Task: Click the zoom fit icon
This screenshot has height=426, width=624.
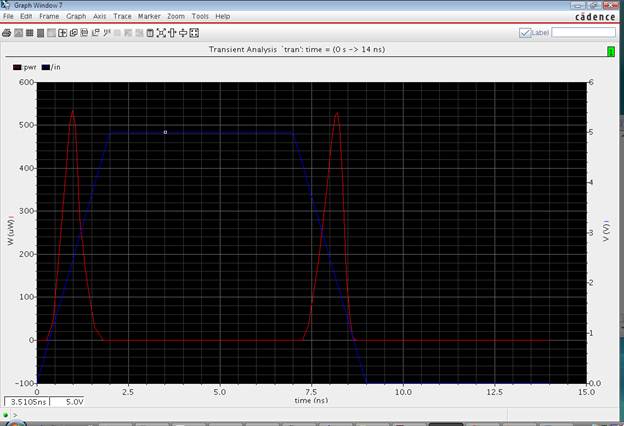Action: pyautogui.click(x=161, y=33)
